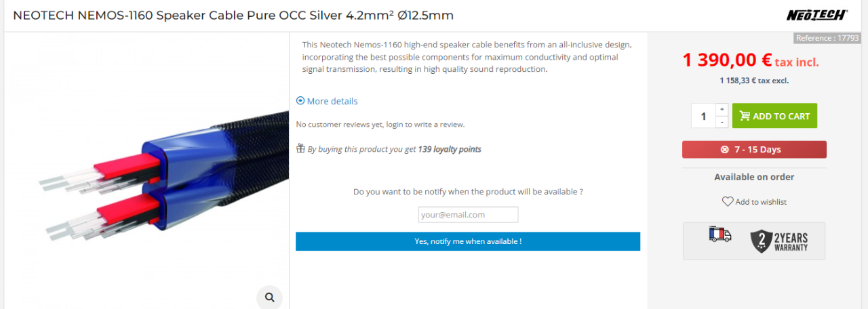The height and width of the screenshot is (309, 868).
Task: Click the quantity input field
Action: 703,116
